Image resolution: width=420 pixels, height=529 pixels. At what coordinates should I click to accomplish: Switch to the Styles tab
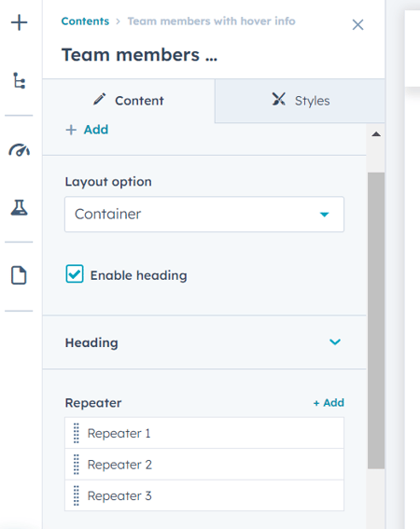(x=300, y=101)
